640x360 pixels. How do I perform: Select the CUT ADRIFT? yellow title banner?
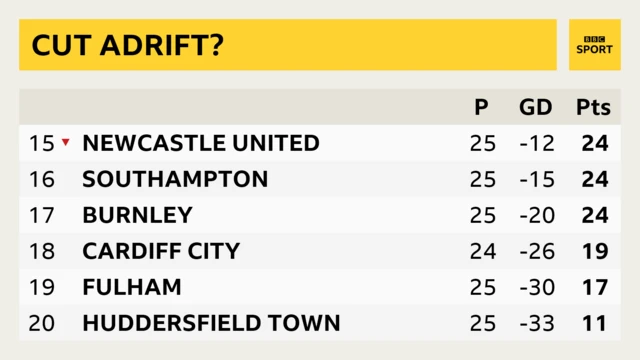288,44
